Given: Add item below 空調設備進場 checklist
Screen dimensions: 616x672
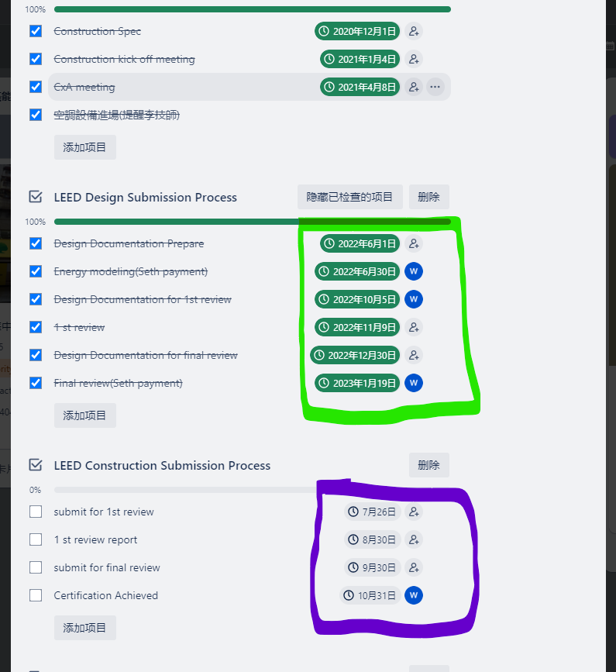Looking at the screenshot, I should pyautogui.click(x=84, y=147).
